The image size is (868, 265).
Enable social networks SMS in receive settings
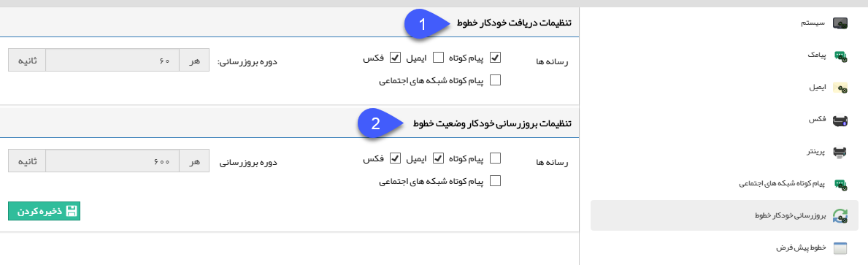[x=496, y=80]
